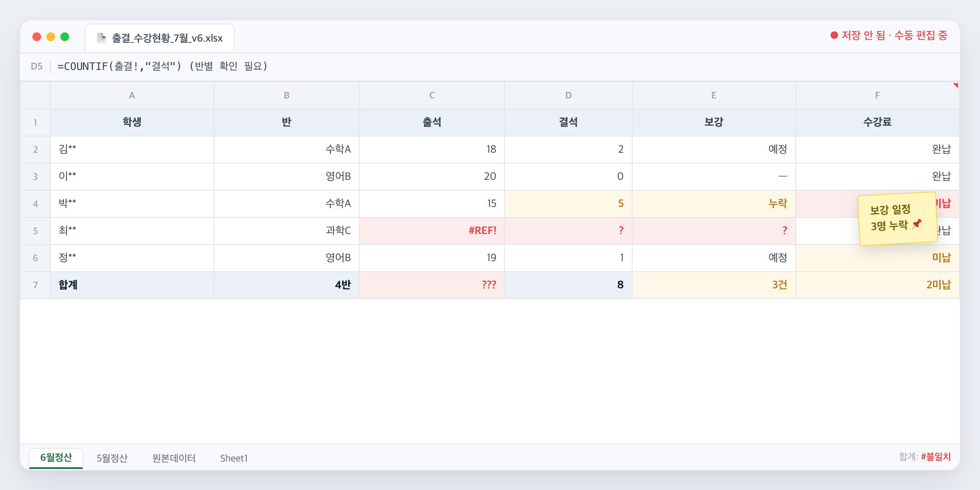Open the Sheet1 sheet tab
The height and width of the screenshot is (490, 980).
pos(234,458)
